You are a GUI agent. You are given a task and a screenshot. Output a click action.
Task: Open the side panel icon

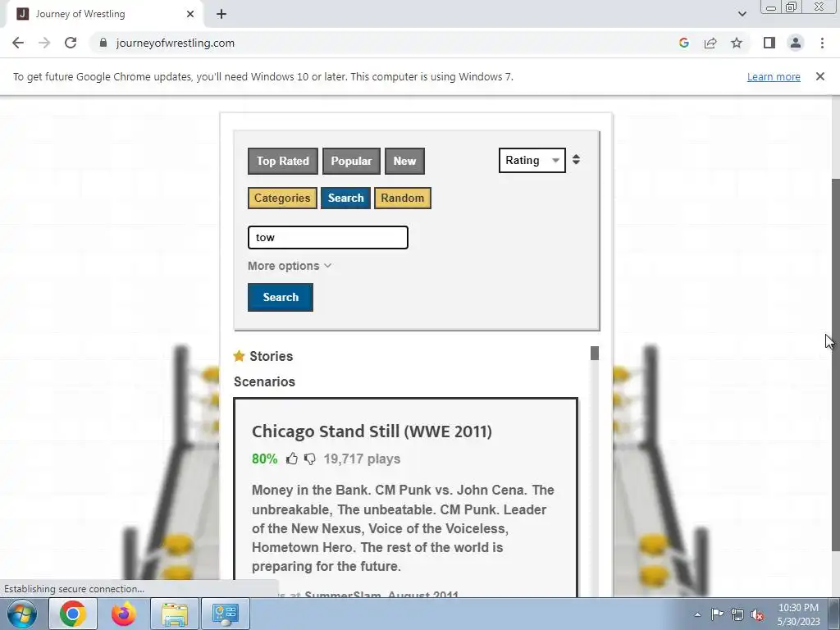tap(769, 43)
